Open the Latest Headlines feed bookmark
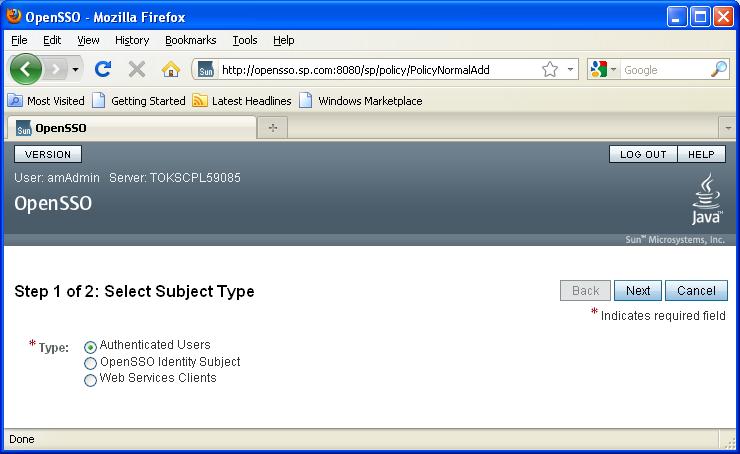Screen dimensions: 740x454 [242, 101]
